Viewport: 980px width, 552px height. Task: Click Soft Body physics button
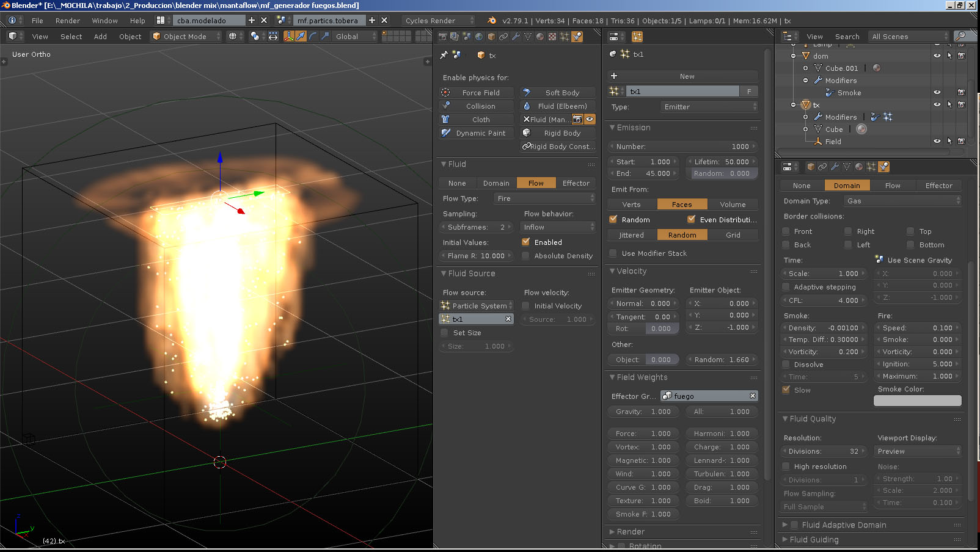(x=558, y=93)
